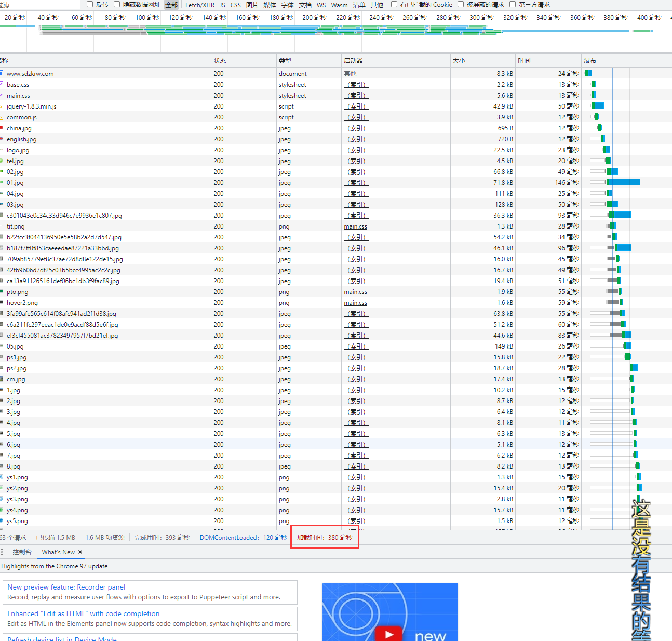The height and width of the screenshot is (641, 672).
Task: Filter requests by Fetch/XHR
Action: click(x=200, y=5)
